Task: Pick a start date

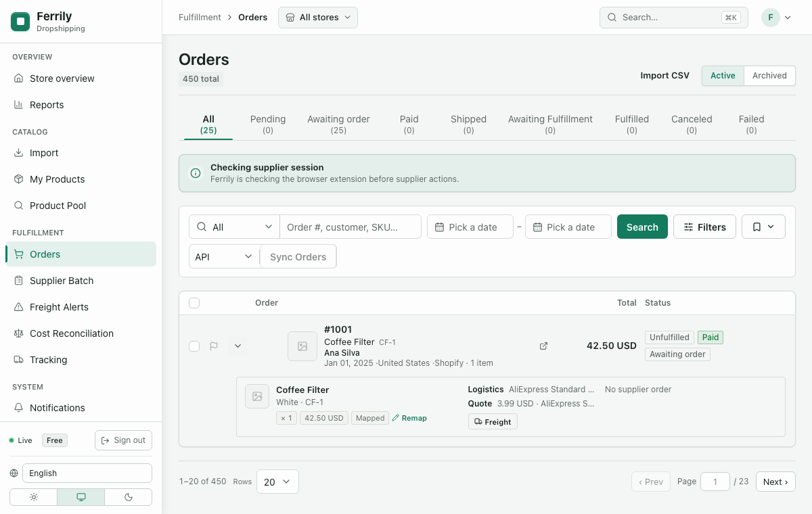Action: click(472, 227)
